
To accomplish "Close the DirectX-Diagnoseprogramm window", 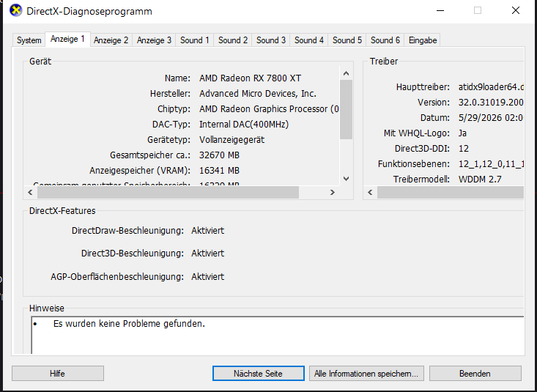I will 516,10.
